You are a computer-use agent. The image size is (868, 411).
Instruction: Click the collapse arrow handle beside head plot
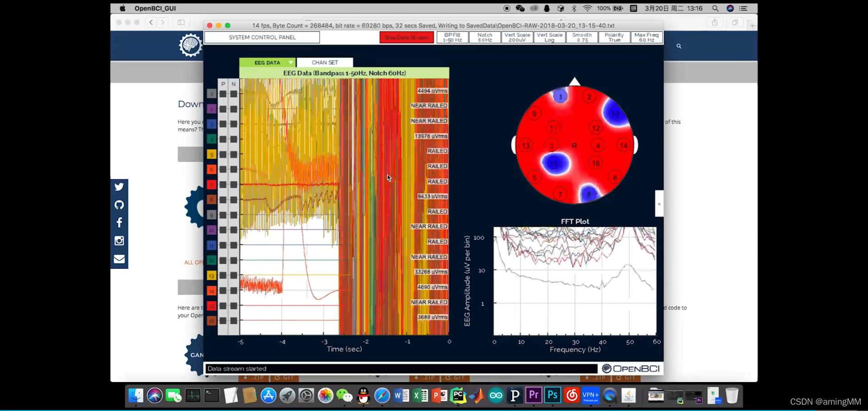coord(659,204)
